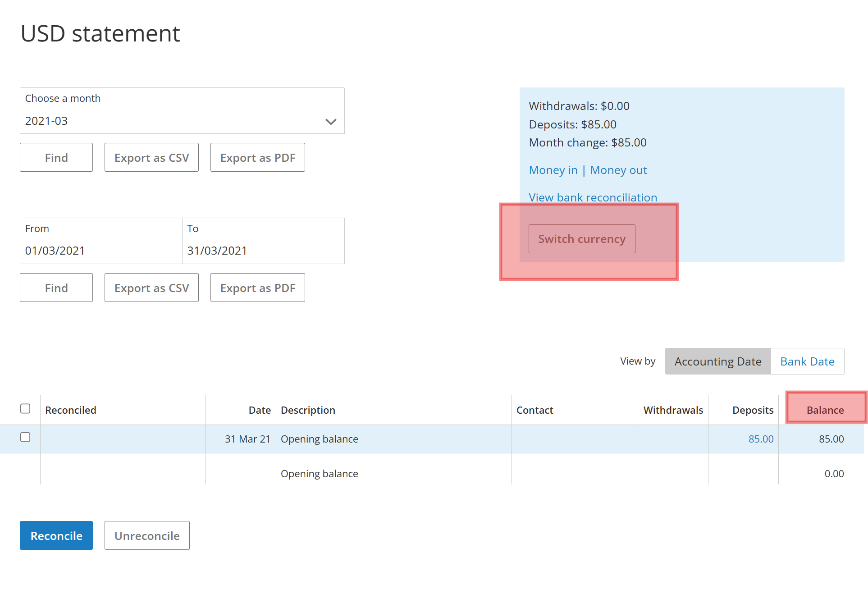Export date range as PDF

click(x=257, y=288)
